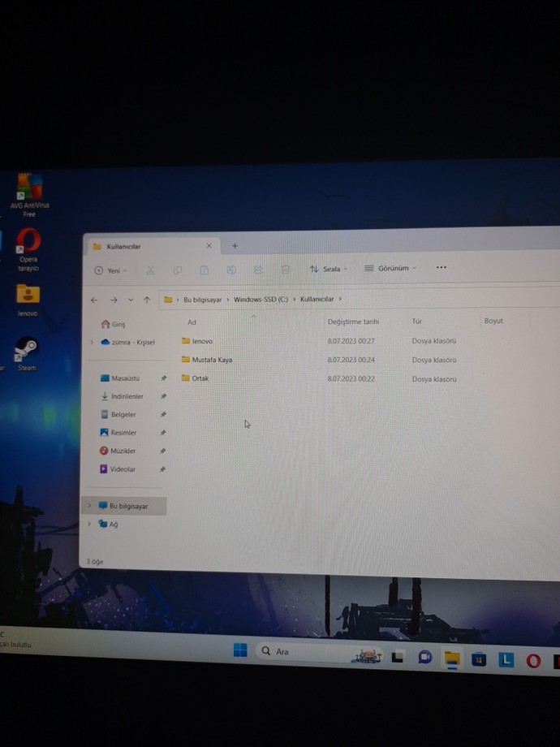Close the Kullanıcılar tab
560x747 pixels.
209,246
